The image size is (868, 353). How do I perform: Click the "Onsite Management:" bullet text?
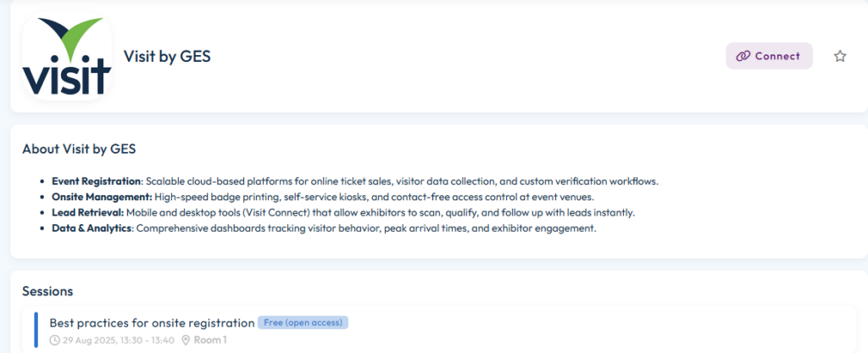[102, 197]
